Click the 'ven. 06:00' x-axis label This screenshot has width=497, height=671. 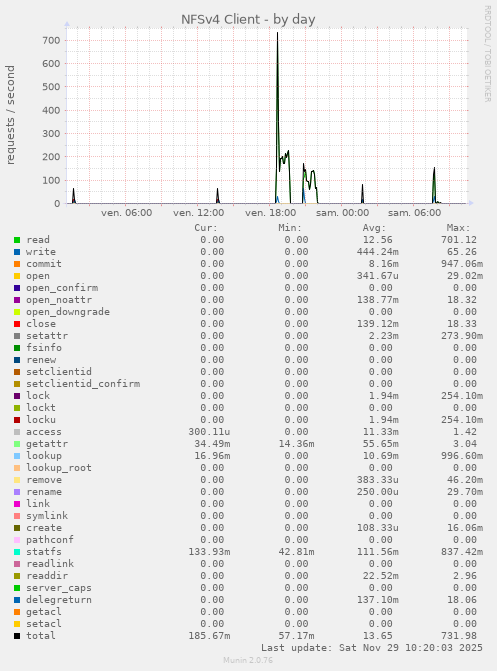[x=126, y=213]
